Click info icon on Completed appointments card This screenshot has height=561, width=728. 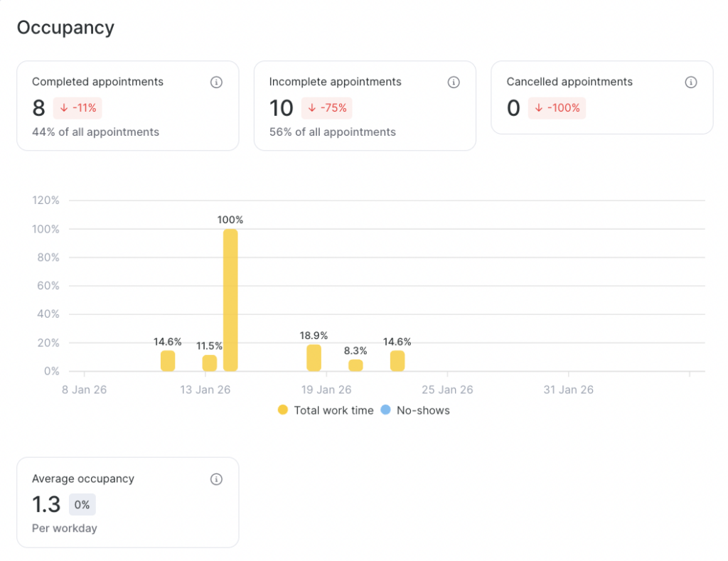(x=217, y=82)
